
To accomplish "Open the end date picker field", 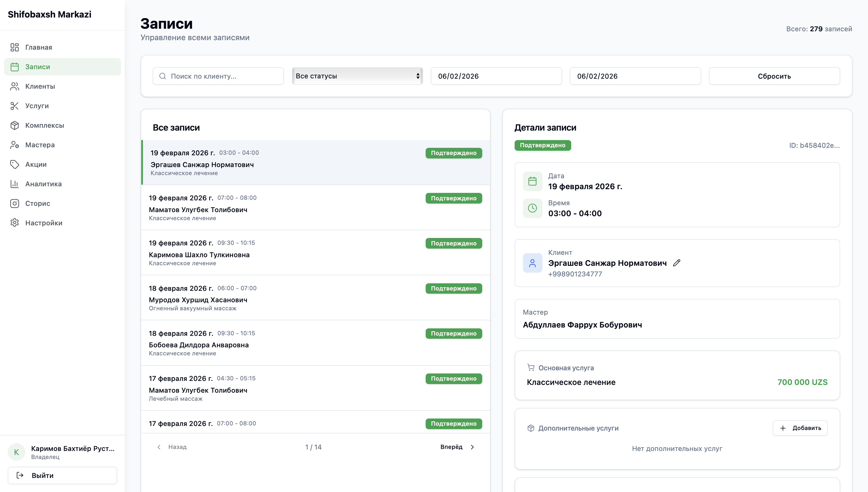I will coord(635,76).
